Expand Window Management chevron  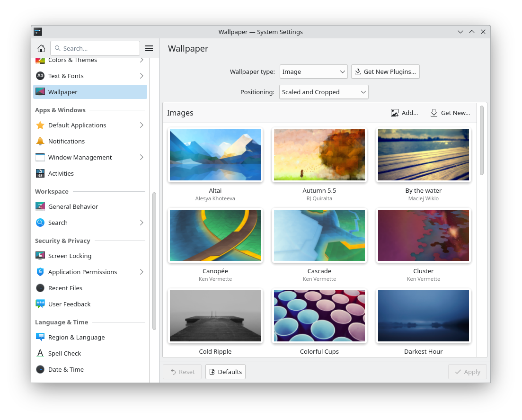click(x=142, y=157)
